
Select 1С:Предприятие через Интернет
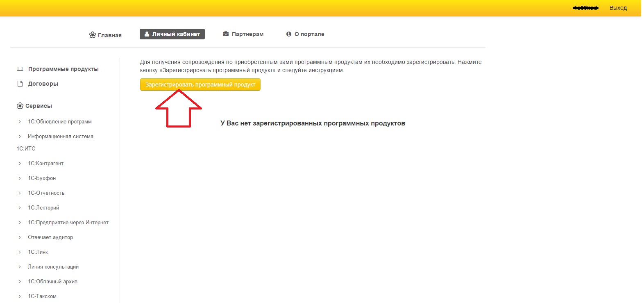click(x=68, y=223)
